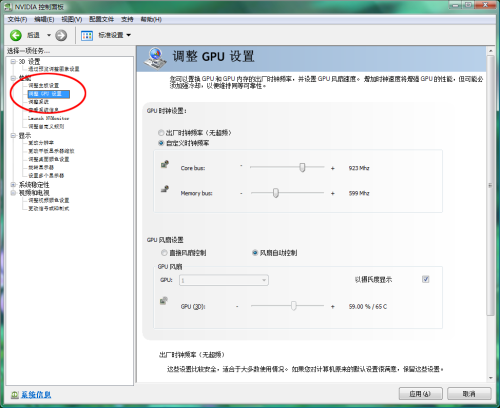The image size is (500, 408).
Task: Click the Core bus frequency slider handle
Action: point(302,167)
